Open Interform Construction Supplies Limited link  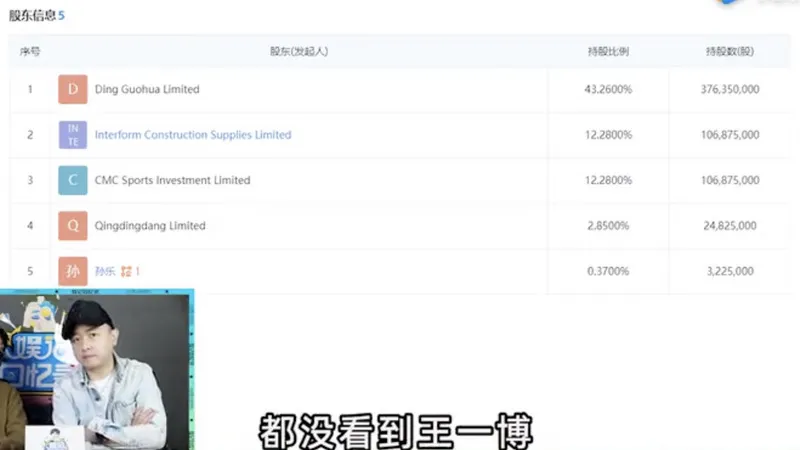click(x=193, y=135)
